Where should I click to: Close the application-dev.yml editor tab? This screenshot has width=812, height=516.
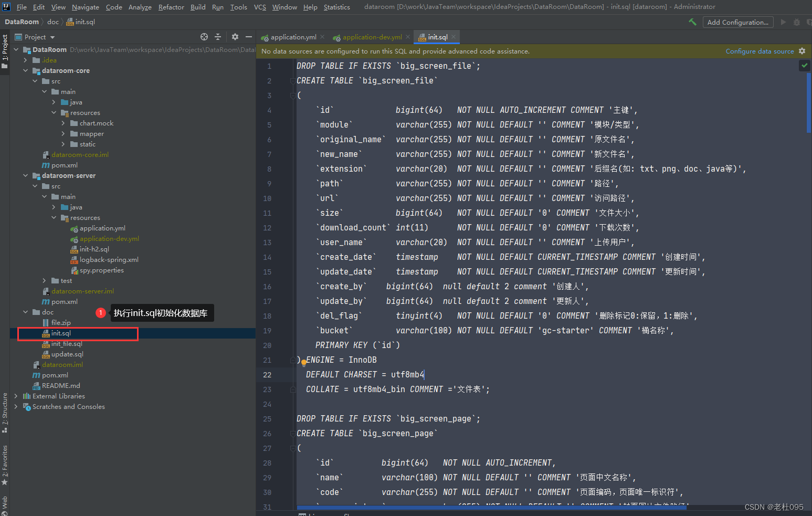pyautogui.click(x=408, y=37)
